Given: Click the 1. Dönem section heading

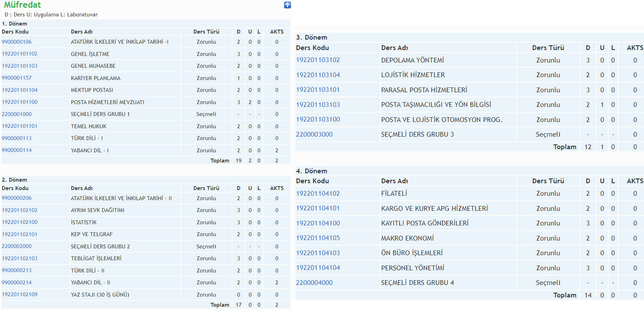Looking at the screenshot, I should pos(15,24).
